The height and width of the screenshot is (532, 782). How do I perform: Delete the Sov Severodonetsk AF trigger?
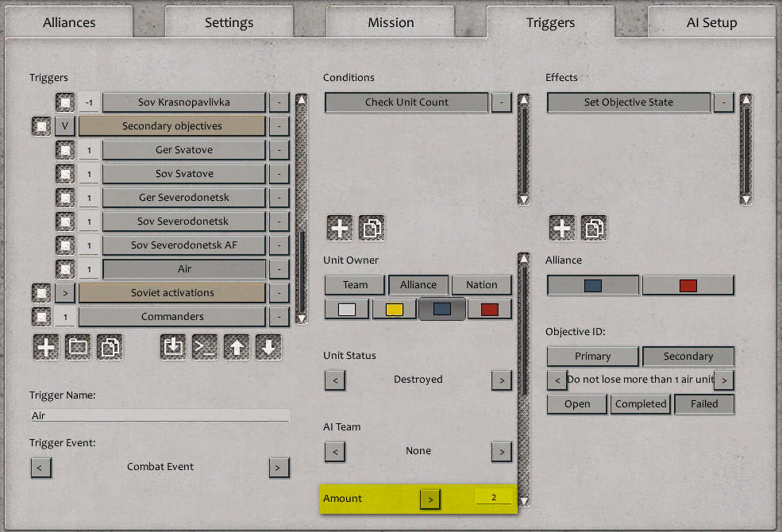(279, 245)
